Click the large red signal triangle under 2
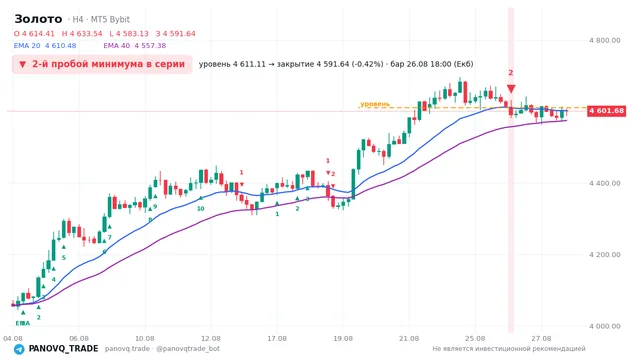This screenshot has width=640, height=360. (x=511, y=89)
